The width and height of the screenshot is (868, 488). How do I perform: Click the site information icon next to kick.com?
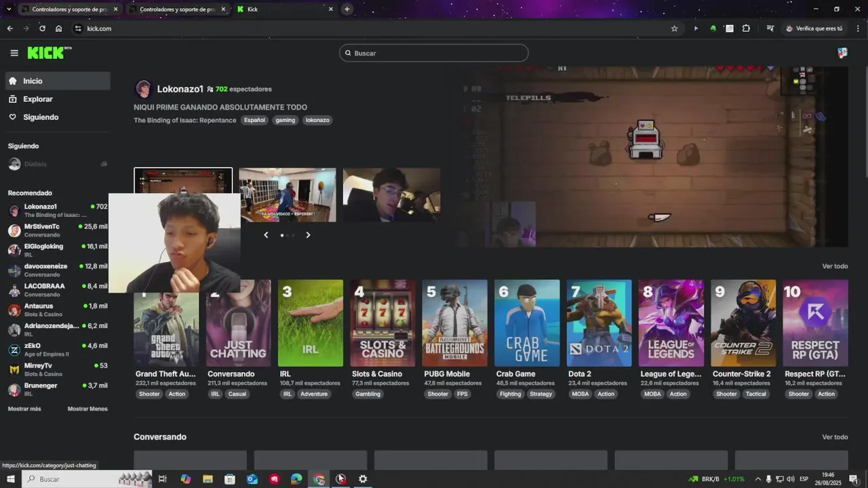click(x=78, y=28)
